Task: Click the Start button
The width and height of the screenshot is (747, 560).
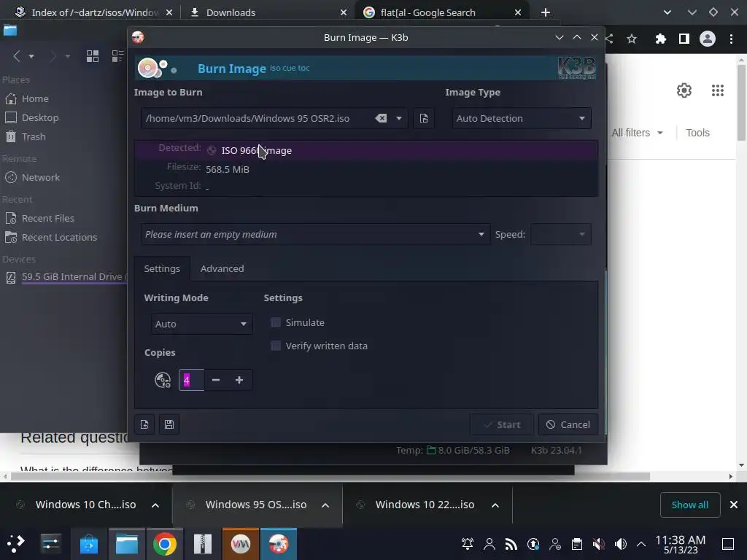Action: click(502, 424)
